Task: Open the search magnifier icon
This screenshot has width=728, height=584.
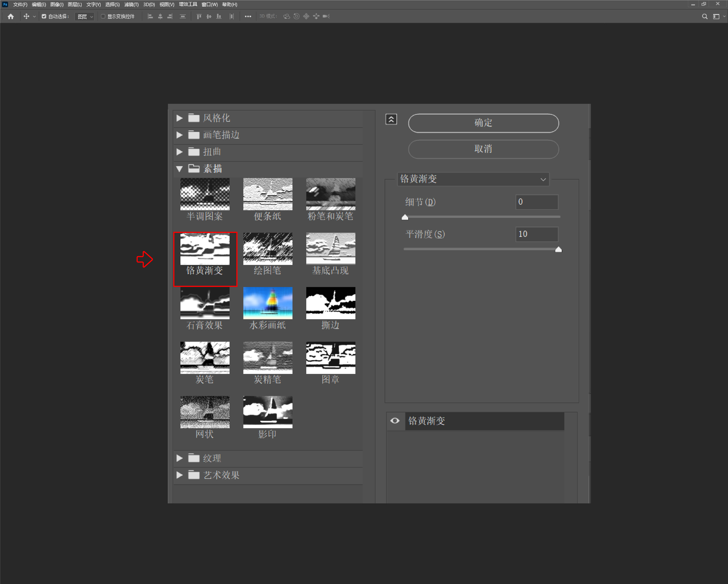Action: tap(705, 16)
